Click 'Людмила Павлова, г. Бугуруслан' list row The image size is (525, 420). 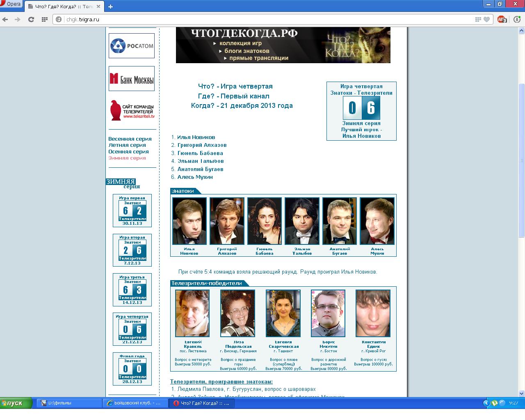click(247, 389)
